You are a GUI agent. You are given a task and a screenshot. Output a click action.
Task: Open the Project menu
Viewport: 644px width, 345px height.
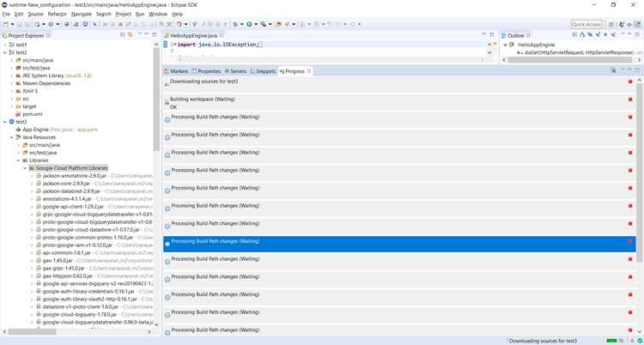tap(123, 14)
